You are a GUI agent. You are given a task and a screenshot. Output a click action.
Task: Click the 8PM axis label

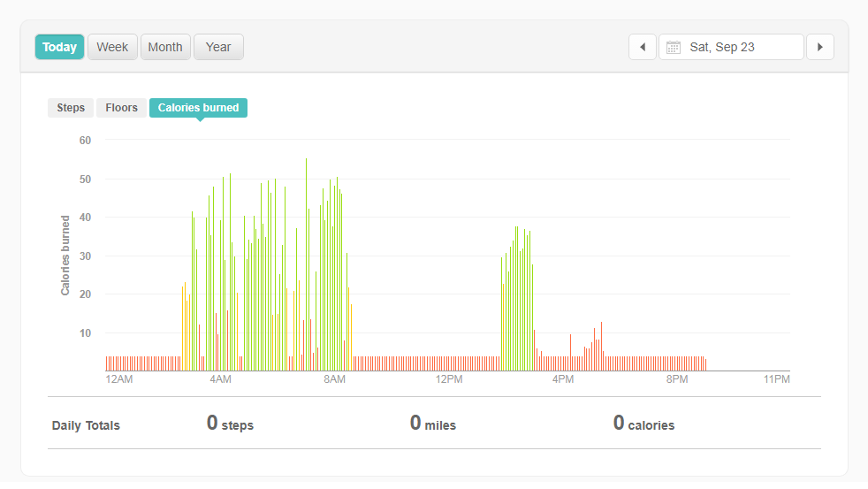tap(677, 379)
